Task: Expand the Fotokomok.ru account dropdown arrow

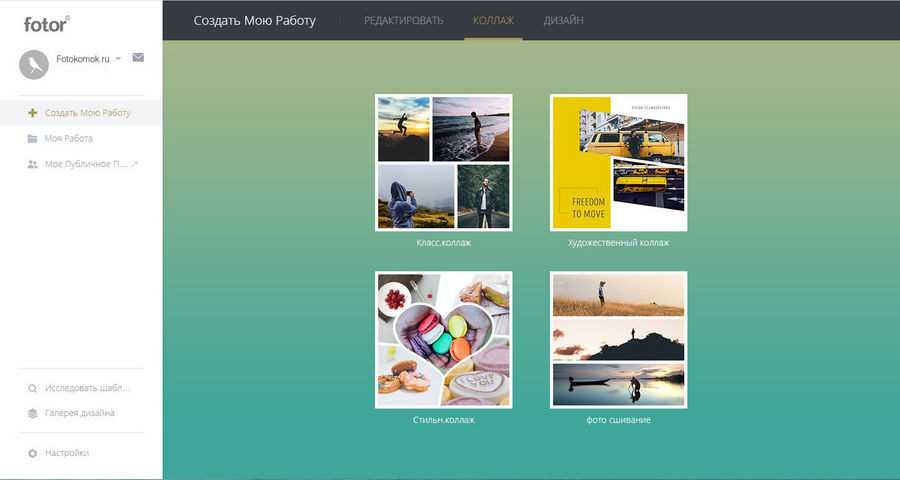Action: [119, 59]
